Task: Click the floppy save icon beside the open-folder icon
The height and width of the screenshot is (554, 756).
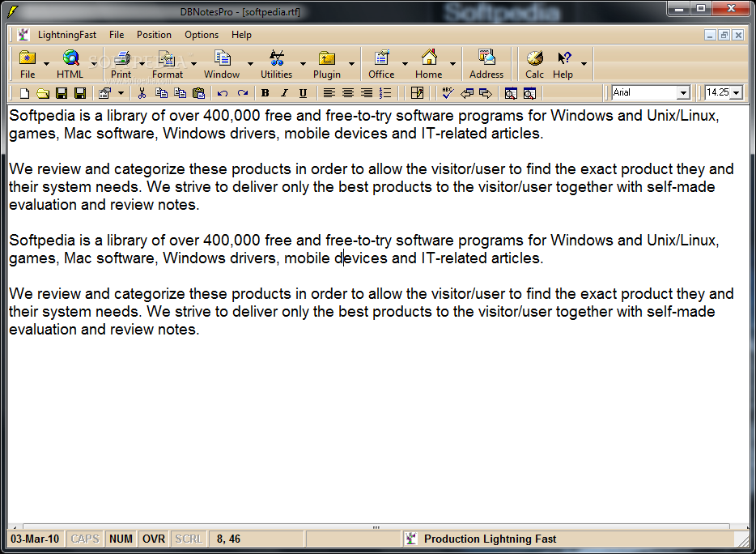Action: (x=62, y=93)
